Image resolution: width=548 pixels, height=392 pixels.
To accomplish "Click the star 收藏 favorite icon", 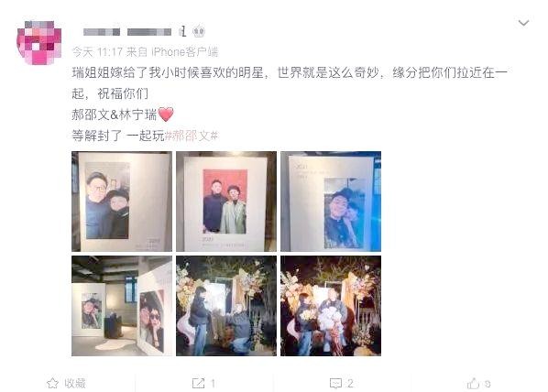I will pos(52,383).
